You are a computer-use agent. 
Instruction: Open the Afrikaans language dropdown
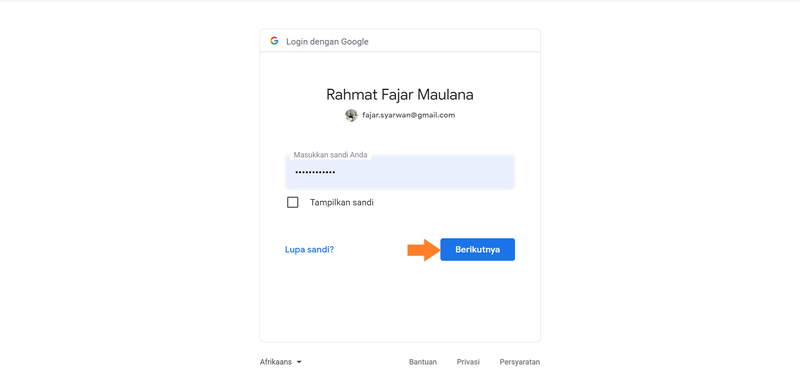pyautogui.click(x=281, y=362)
